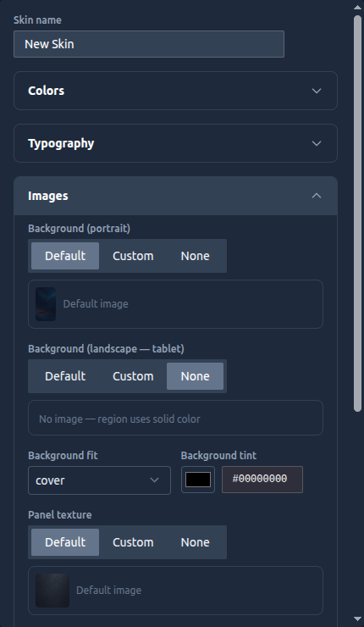Click the 'Background (landscape — tablet)' label

click(106, 349)
